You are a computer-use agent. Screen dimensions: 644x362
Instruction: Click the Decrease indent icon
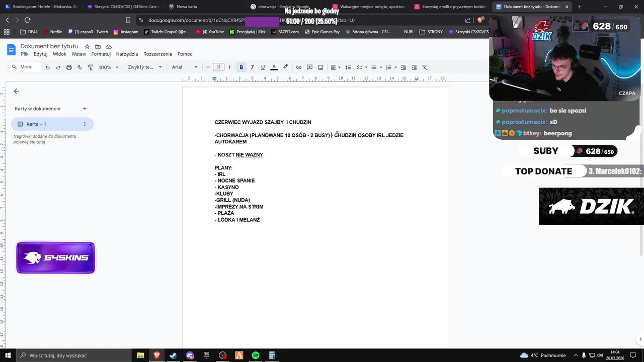click(x=404, y=67)
